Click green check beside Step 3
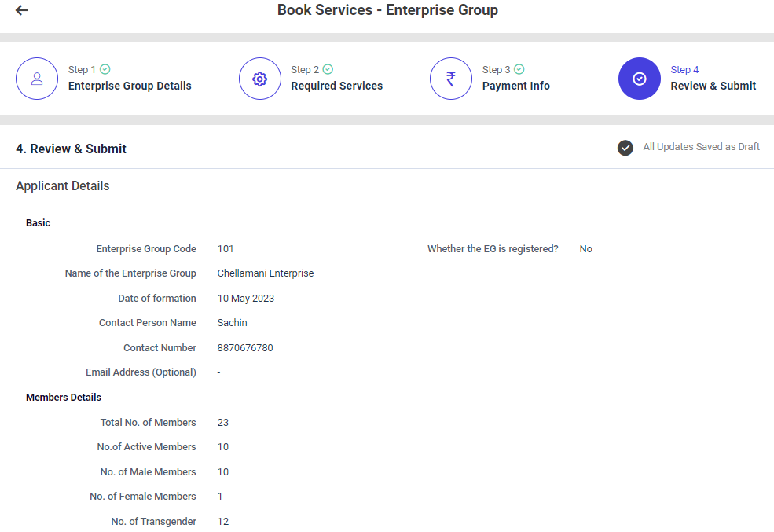 click(519, 69)
